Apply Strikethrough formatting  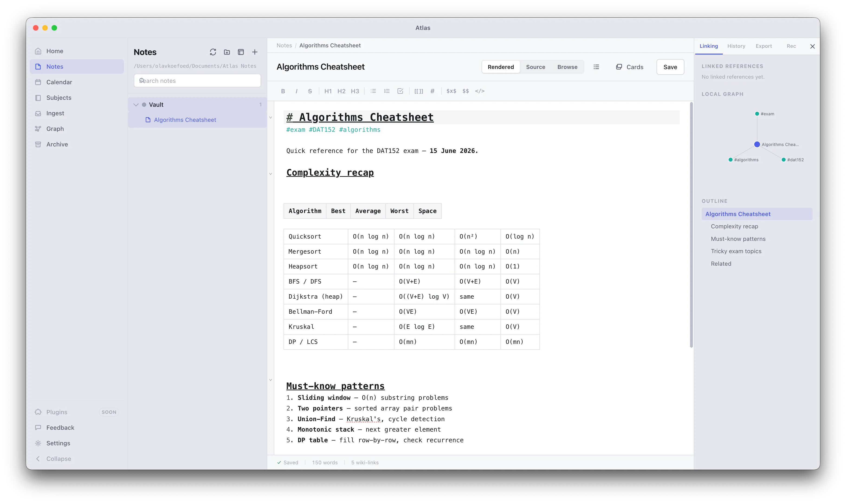310,91
